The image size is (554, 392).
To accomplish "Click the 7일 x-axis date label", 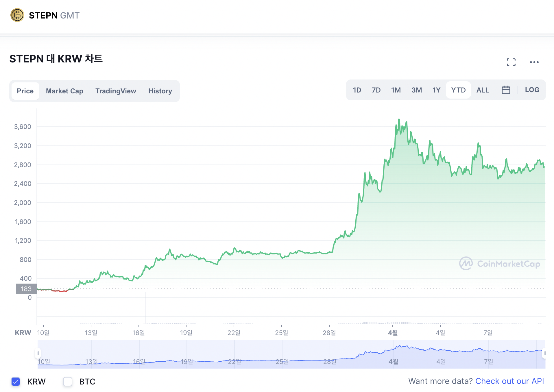I will 488,333.
